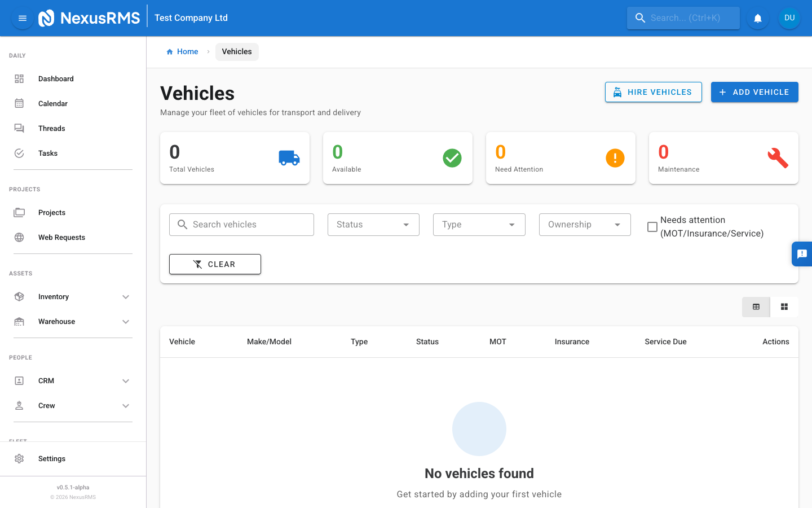Open the Dashboard from the sidebar
The image size is (812, 508).
click(56, 78)
